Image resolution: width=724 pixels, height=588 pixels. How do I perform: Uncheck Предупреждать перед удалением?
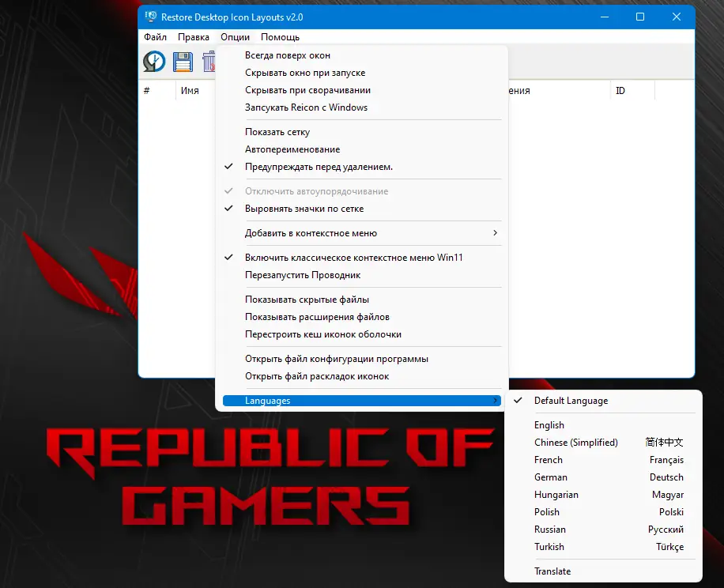[362, 167]
